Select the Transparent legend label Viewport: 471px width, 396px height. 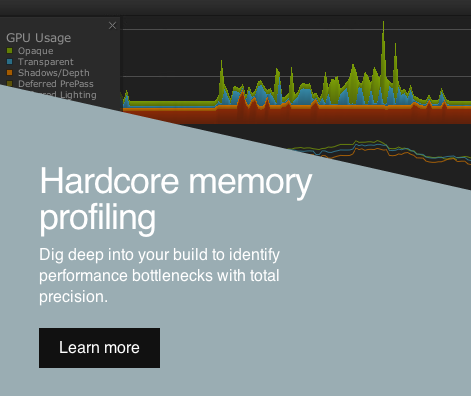[x=46, y=62]
